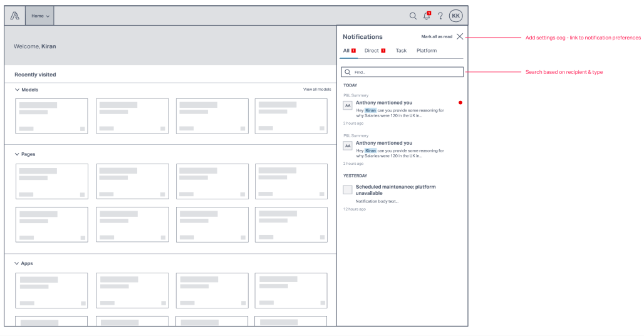The image size is (644, 336).
Task: Open the notifications bell icon
Action: pyautogui.click(x=427, y=16)
